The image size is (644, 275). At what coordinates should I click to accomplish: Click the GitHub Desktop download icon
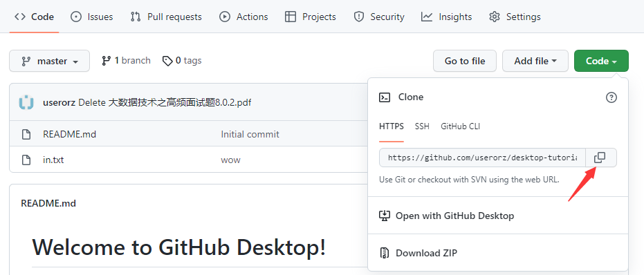(385, 216)
